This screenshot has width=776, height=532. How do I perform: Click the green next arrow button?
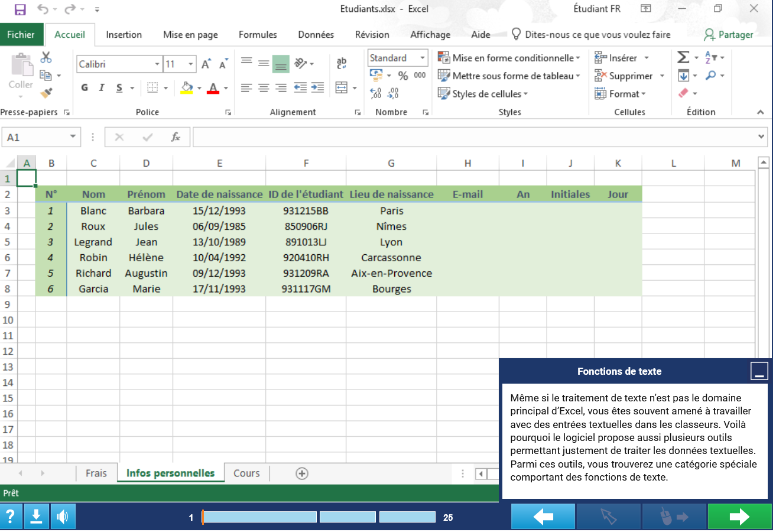click(x=739, y=517)
